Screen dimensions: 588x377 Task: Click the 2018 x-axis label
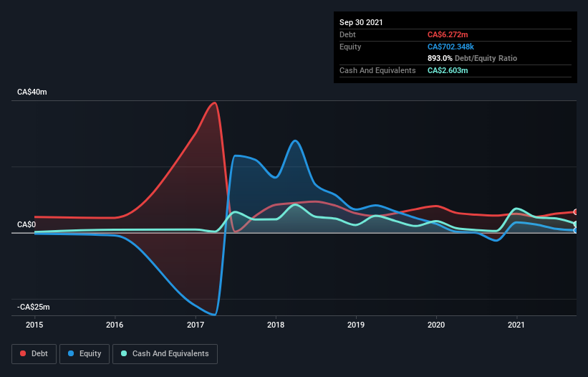point(276,325)
